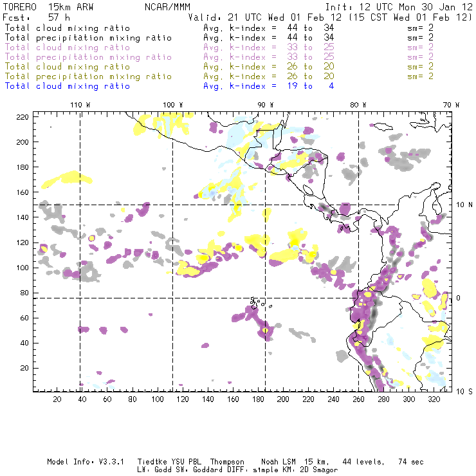Click the 'Tiedtke' scheme name
This screenshot has width=476, height=476.
(x=152, y=462)
